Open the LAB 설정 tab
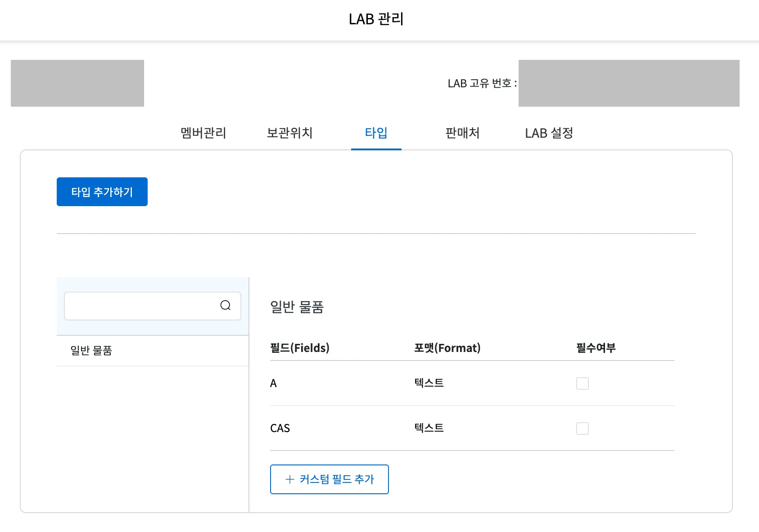Image resolution: width=759 pixels, height=532 pixels. coord(549,133)
